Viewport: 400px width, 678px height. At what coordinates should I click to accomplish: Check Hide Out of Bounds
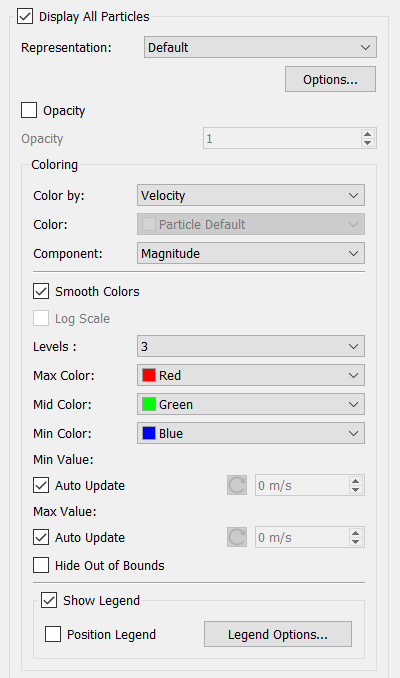41,565
